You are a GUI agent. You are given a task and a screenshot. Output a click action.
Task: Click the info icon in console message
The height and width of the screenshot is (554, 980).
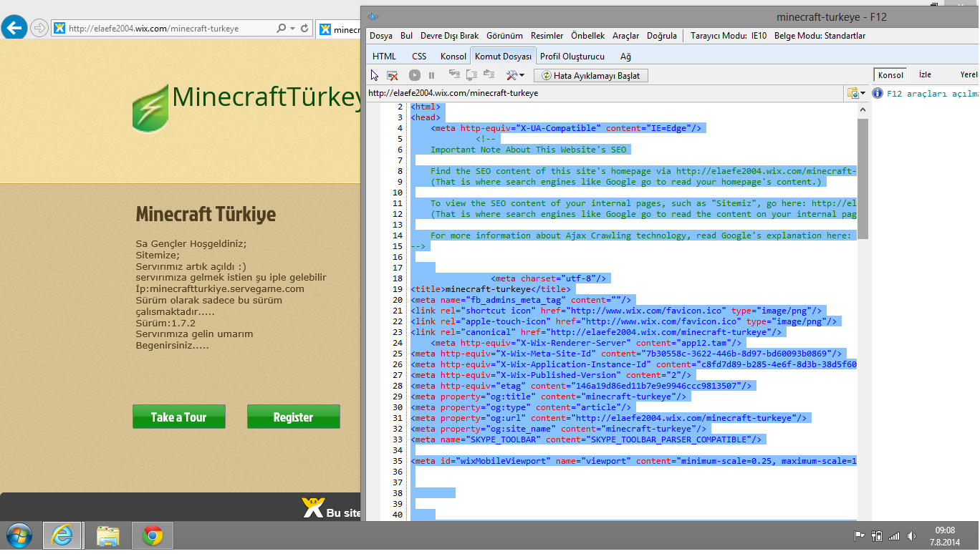point(878,93)
